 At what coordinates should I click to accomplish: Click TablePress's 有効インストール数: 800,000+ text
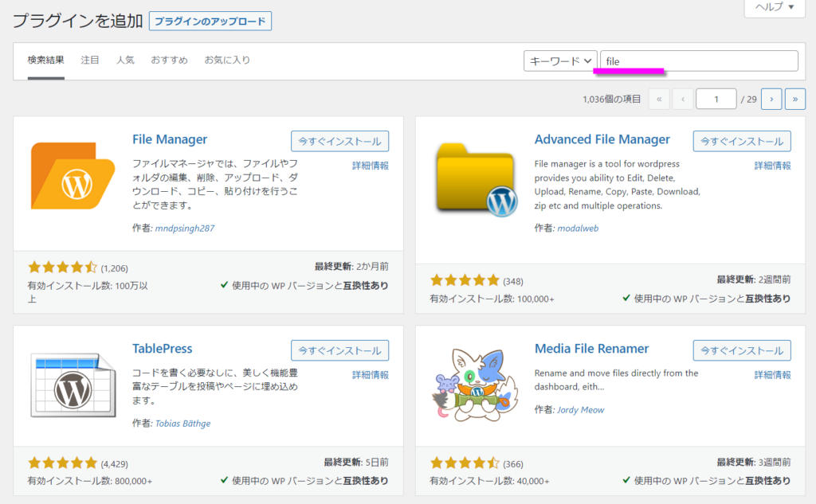coord(89,481)
